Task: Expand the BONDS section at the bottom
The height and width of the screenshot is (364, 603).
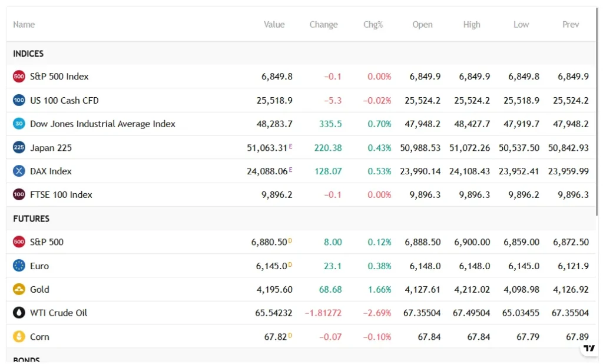Action: click(x=26, y=359)
